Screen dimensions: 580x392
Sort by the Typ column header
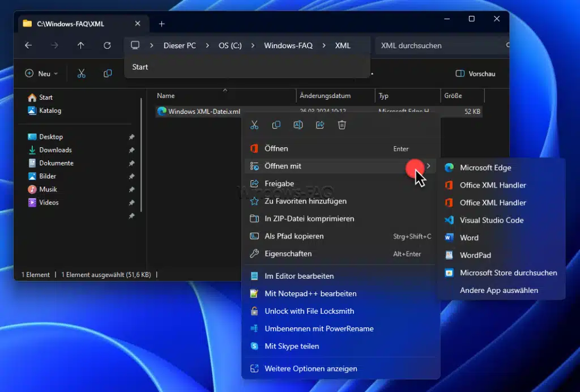tap(408, 96)
